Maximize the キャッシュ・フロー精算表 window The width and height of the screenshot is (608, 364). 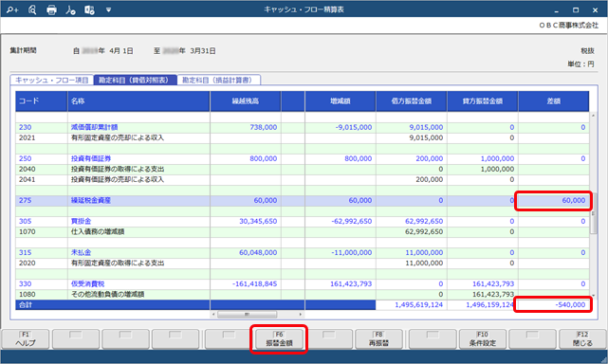click(576, 10)
